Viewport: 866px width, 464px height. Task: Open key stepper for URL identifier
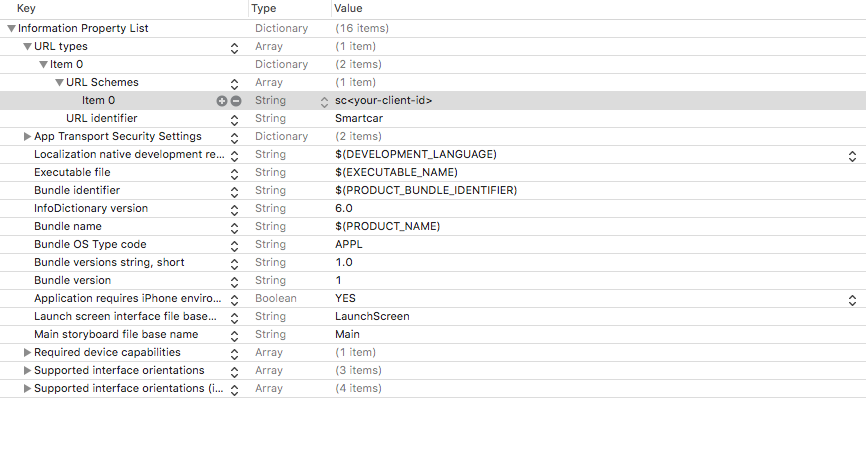234,120
